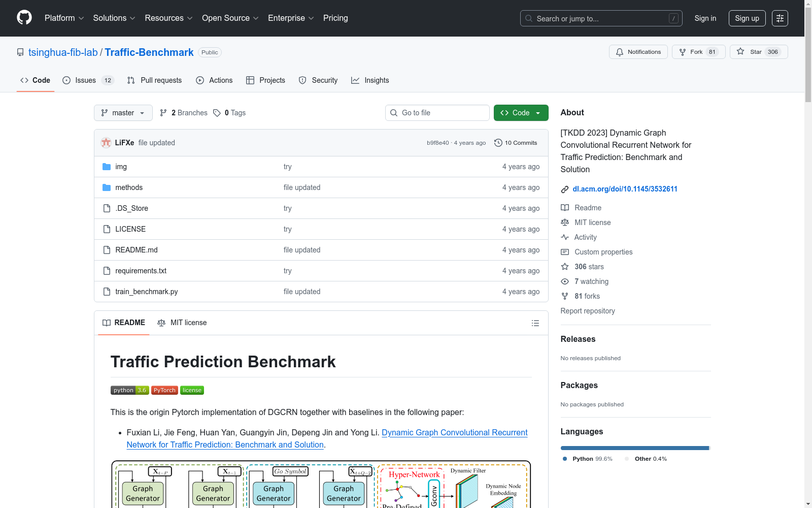Click the Star icon
The height and width of the screenshot is (508, 812).
pyautogui.click(x=740, y=52)
